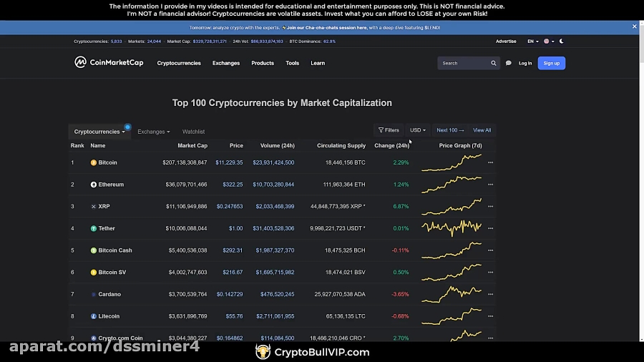Click the XRP coin icon
The image size is (644, 362).
tap(94, 207)
